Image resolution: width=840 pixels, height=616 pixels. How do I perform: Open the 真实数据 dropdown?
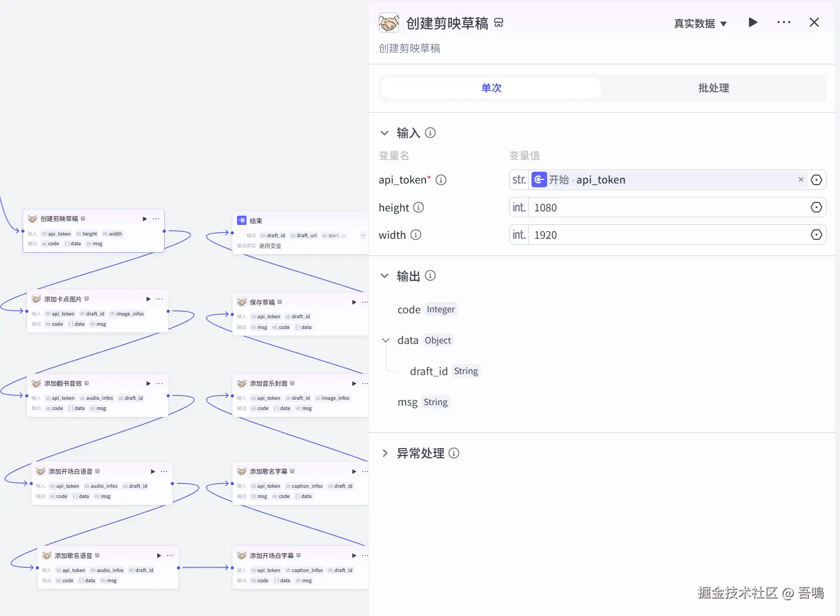click(700, 24)
